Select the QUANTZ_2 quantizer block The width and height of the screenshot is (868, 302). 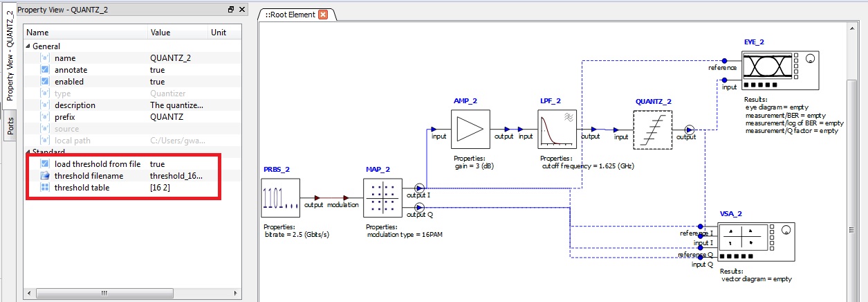pyautogui.click(x=653, y=129)
